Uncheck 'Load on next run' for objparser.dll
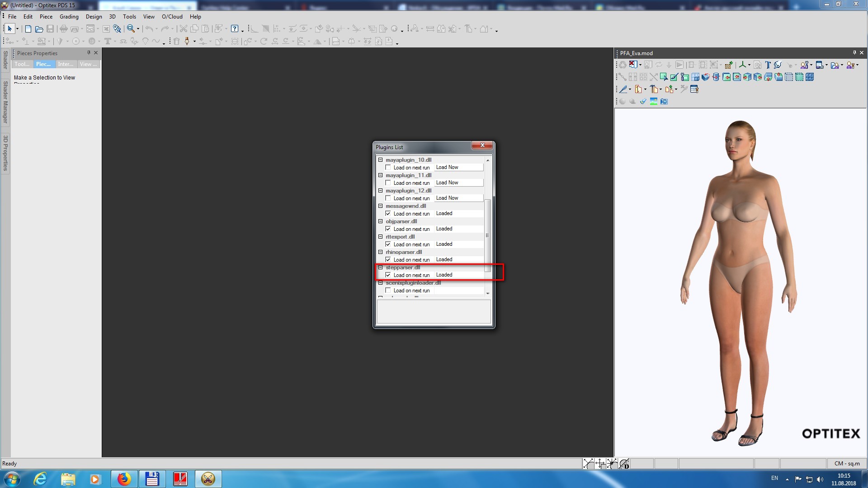 pyautogui.click(x=388, y=229)
